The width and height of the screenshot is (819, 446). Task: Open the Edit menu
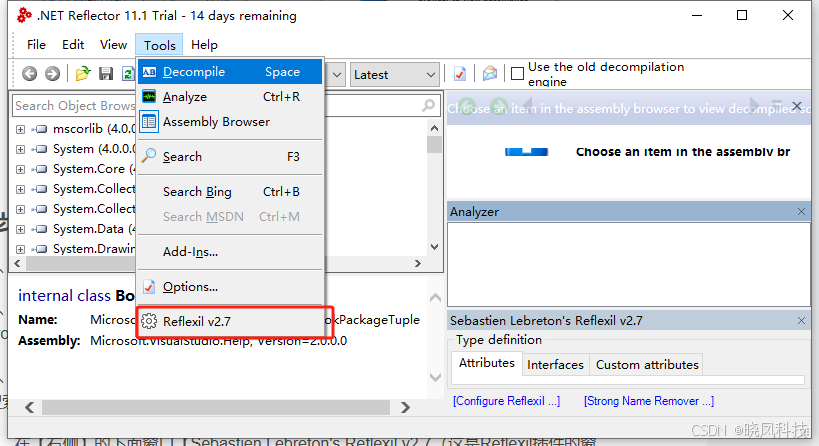(x=73, y=45)
